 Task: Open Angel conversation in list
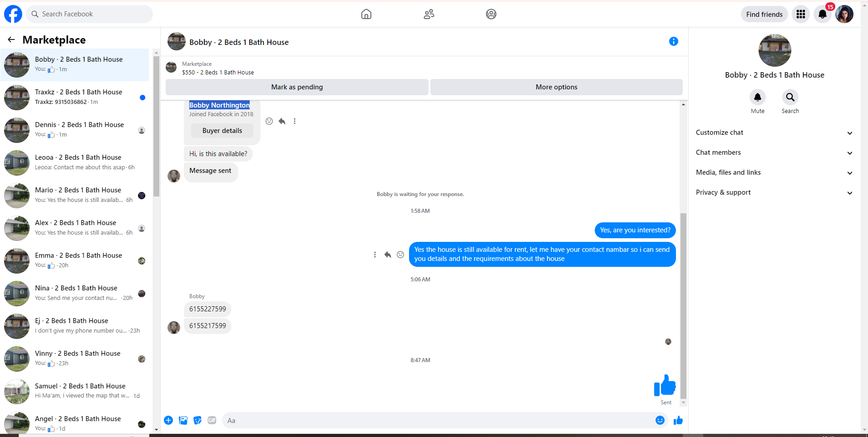pyautogui.click(x=75, y=423)
